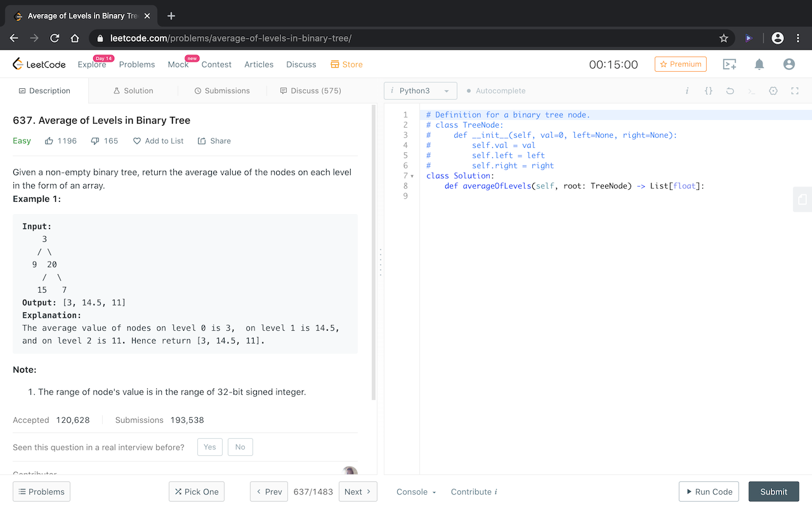Open editor settings gear
The height and width of the screenshot is (508, 812).
pyautogui.click(x=773, y=91)
